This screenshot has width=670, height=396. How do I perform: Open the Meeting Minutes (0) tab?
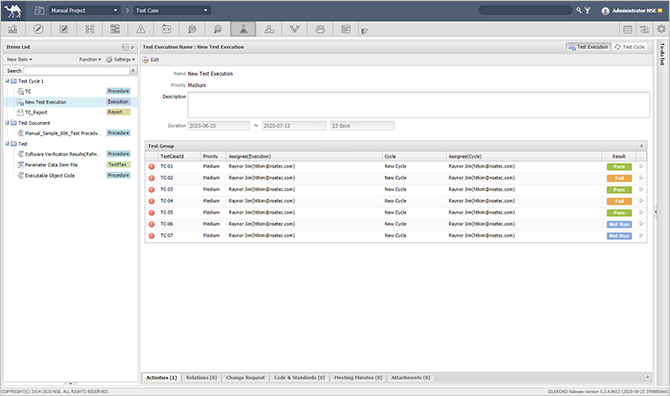click(358, 378)
